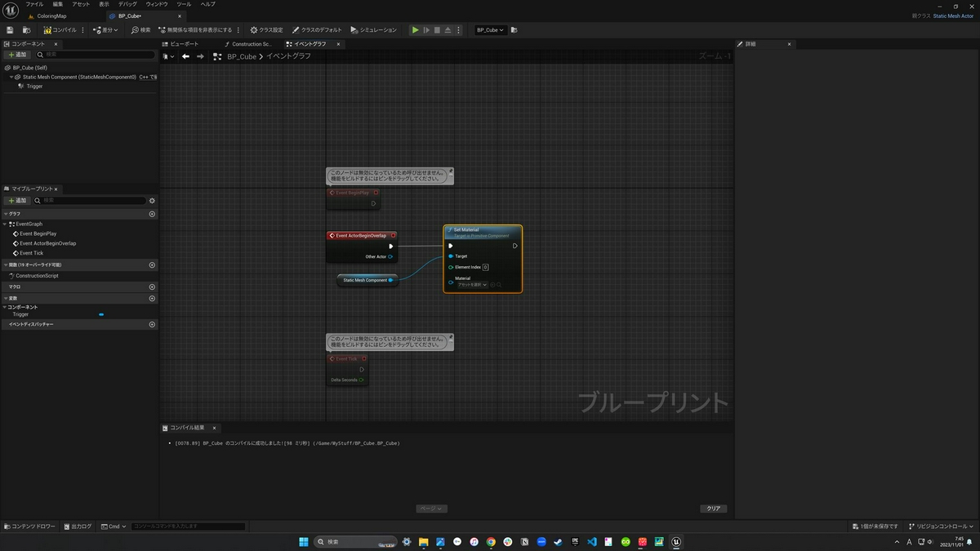Click the シミュレーション simulation button

tap(373, 30)
